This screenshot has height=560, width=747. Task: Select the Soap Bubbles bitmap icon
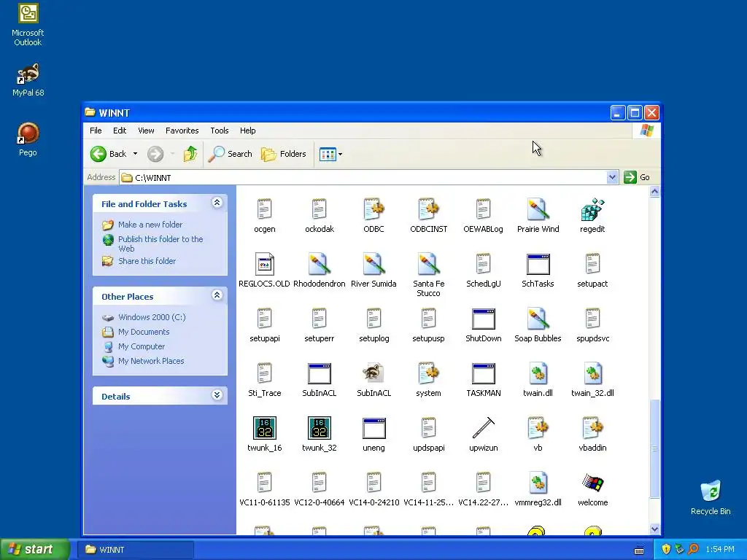coord(538,319)
